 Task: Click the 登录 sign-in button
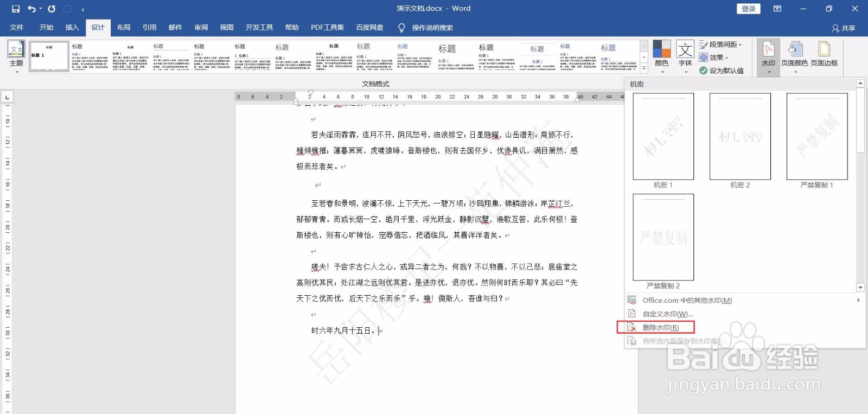tap(749, 9)
